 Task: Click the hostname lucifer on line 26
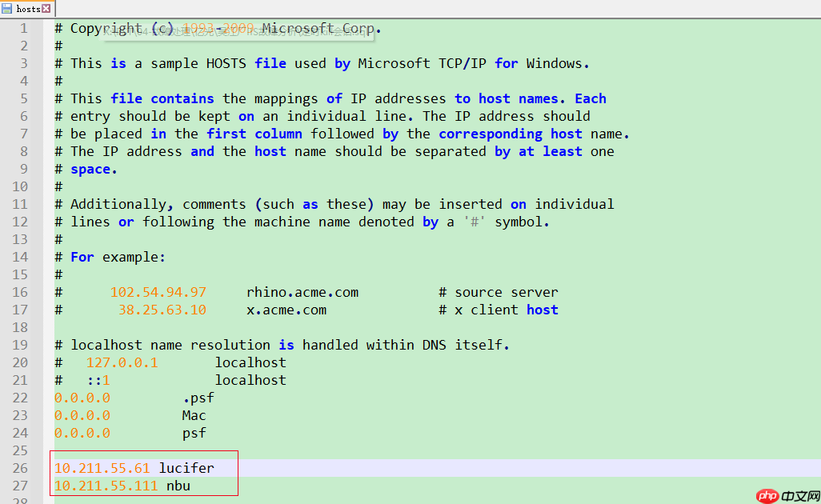coord(186,468)
